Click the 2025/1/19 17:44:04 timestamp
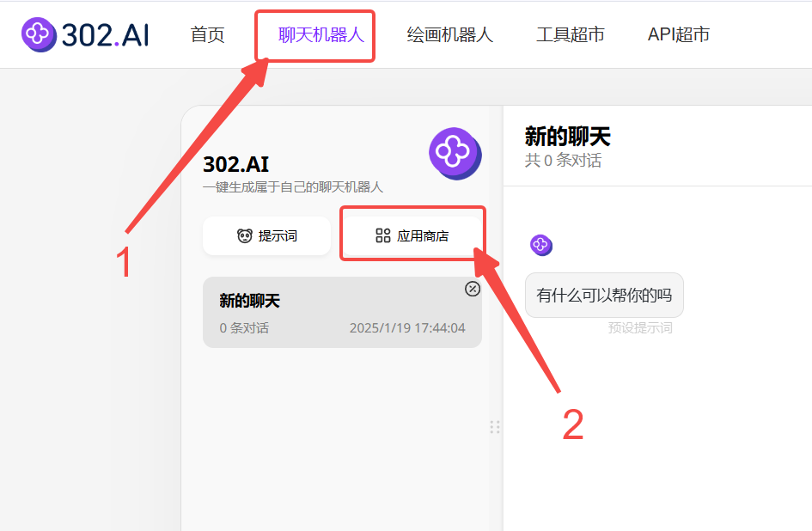The height and width of the screenshot is (531, 812). [x=407, y=328]
